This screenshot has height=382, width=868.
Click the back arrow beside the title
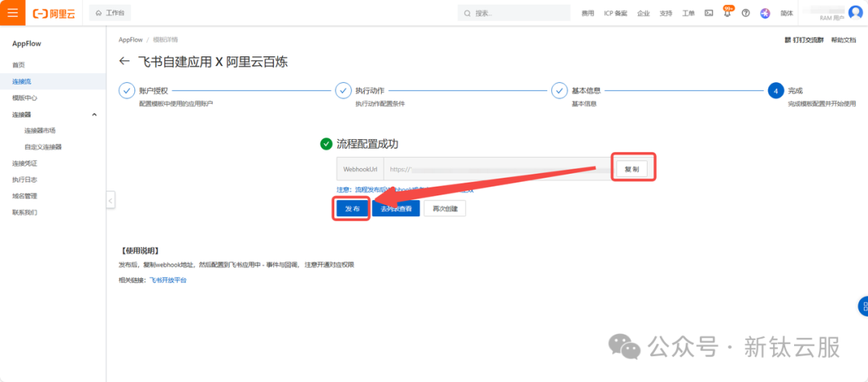(x=125, y=61)
